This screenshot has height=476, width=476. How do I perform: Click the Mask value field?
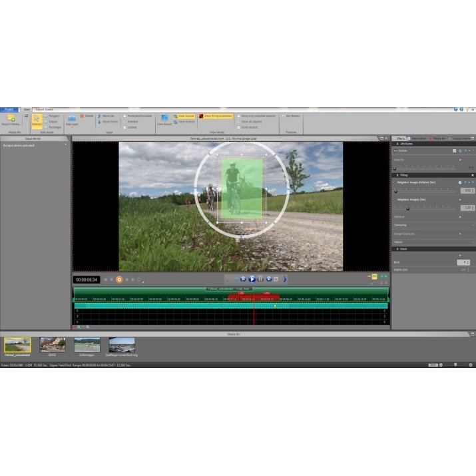(x=462, y=262)
